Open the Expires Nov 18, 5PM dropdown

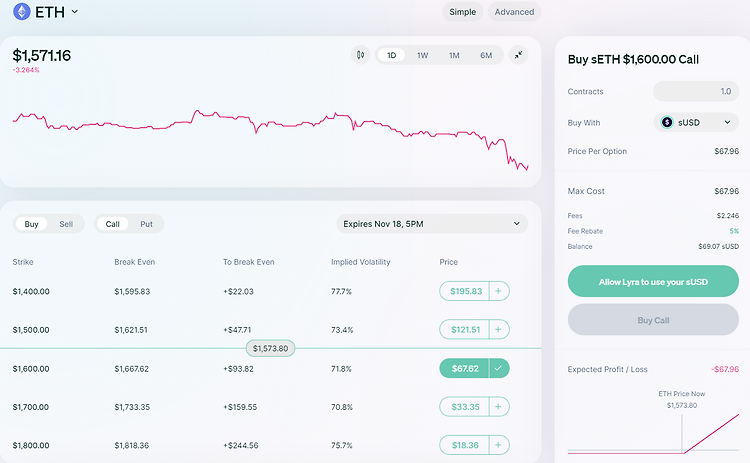coord(432,224)
